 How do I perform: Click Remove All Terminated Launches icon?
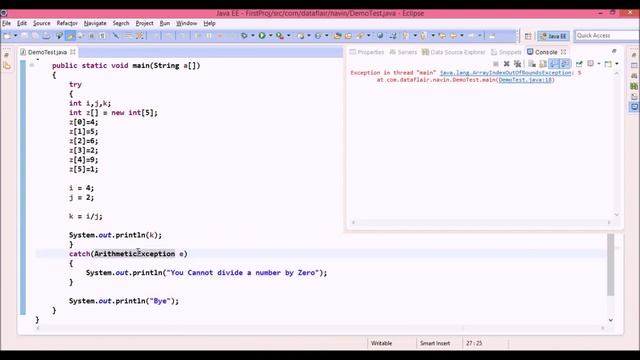[x=518, y=64]
